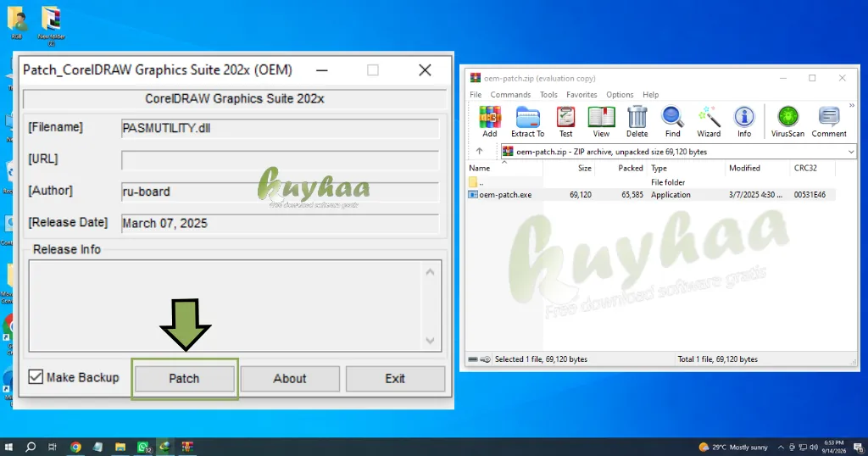
Task: Select the oem-patch.exe file row
Action: [651, 195]
